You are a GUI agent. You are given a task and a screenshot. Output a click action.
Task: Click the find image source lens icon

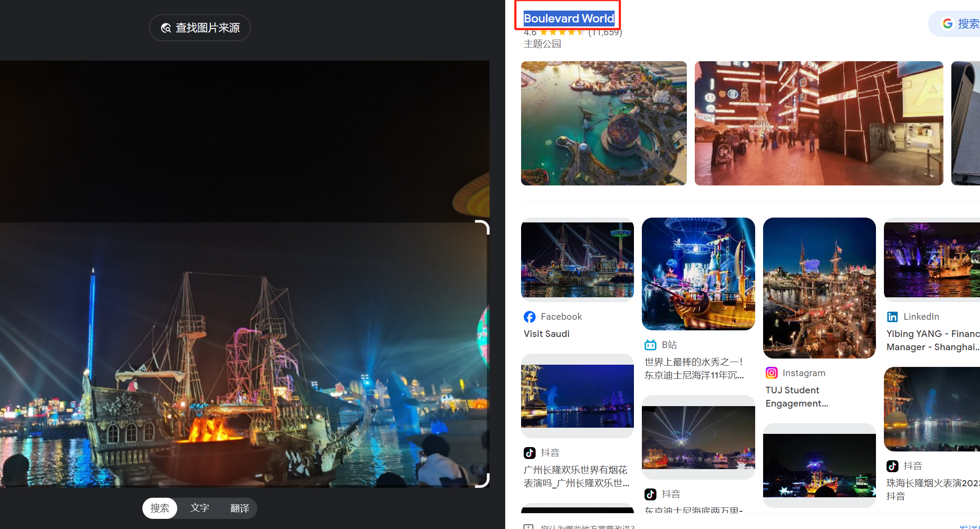tap(166, 28)
